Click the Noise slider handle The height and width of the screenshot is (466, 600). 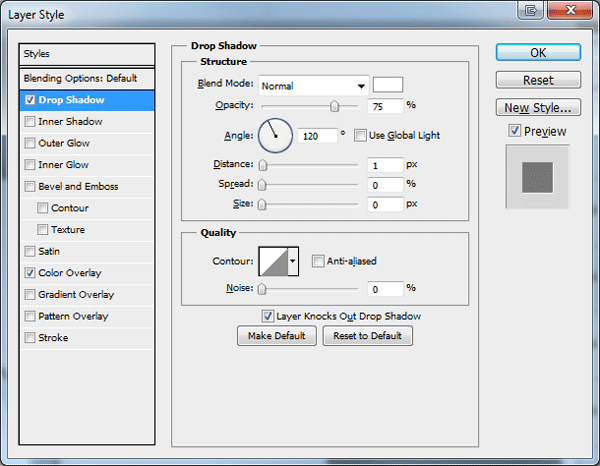[262, 289]
